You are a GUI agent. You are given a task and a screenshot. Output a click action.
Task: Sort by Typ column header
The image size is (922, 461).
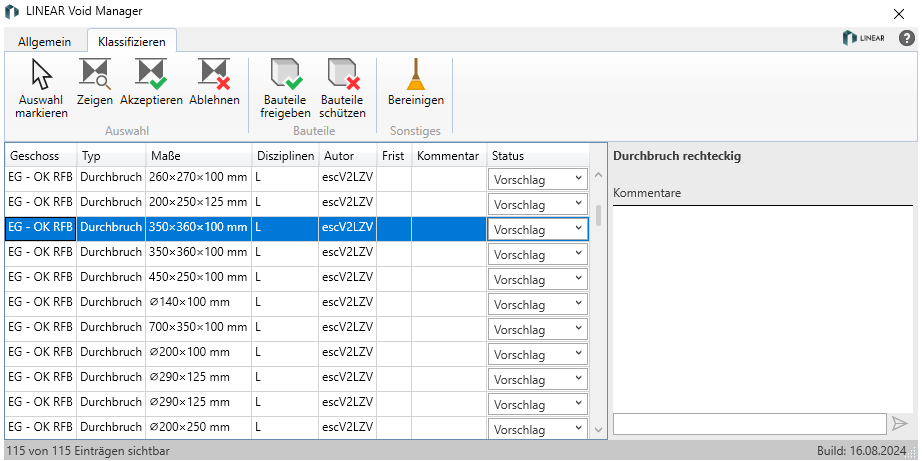111,156
